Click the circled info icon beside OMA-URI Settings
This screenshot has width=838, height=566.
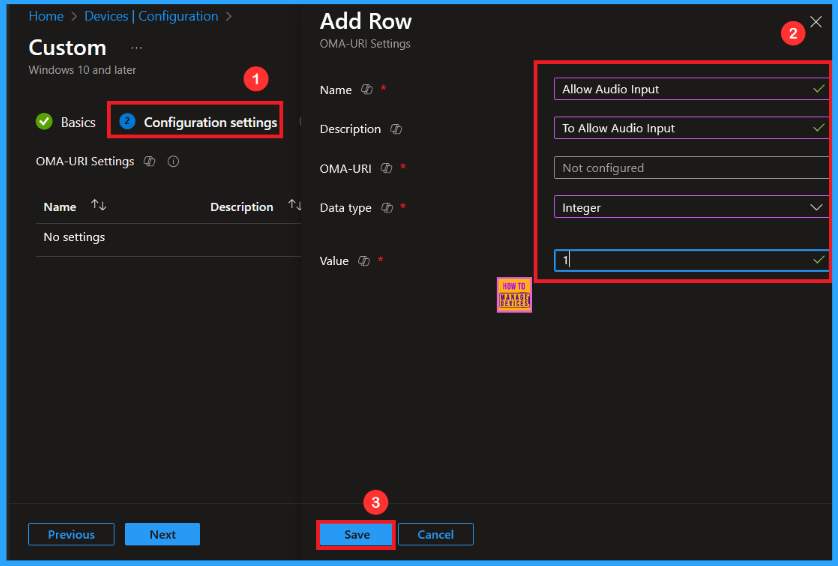tap(173, 161)
